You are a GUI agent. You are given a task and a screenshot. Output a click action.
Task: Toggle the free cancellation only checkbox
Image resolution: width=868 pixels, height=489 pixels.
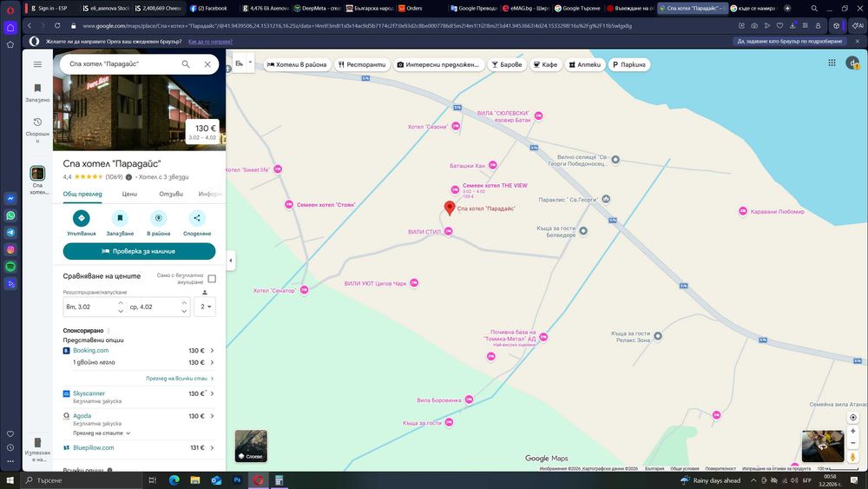[x=212, y=279]
